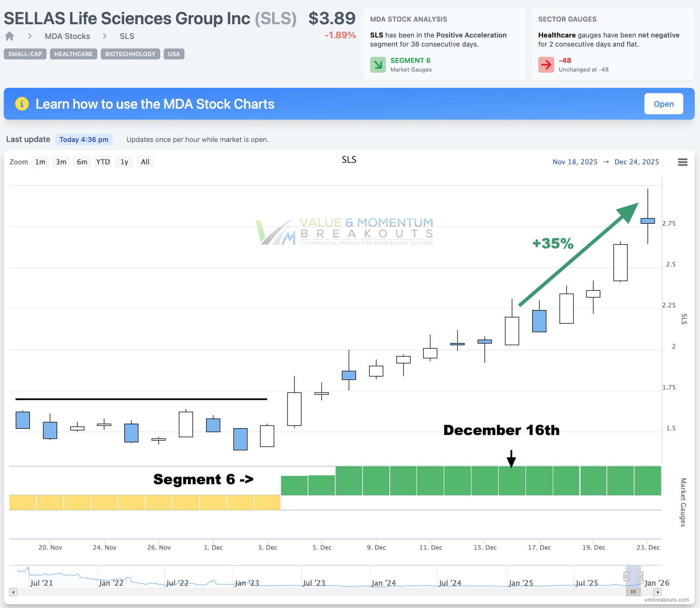Image resolution: width=700 pixels, height=608 pixels.
Task: Open the Nov 18, 2025 start date picker
Action: tap(575, 162)
